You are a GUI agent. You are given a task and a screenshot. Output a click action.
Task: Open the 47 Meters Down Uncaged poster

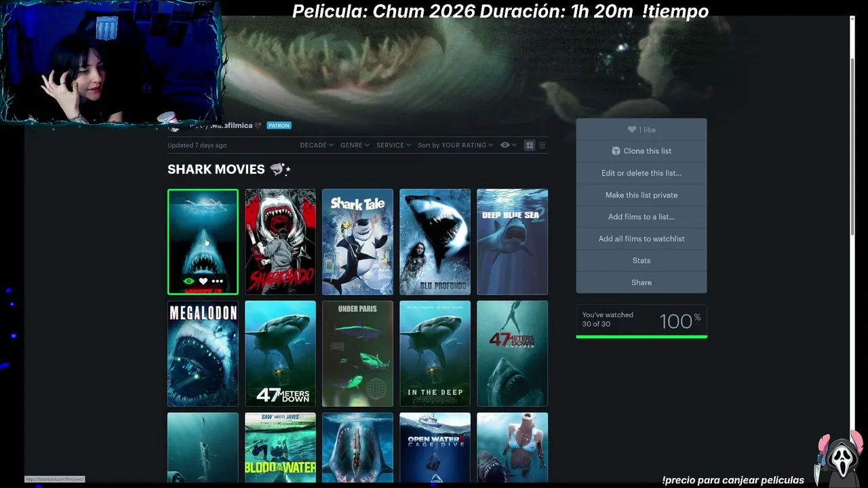[x=512, y=354]
